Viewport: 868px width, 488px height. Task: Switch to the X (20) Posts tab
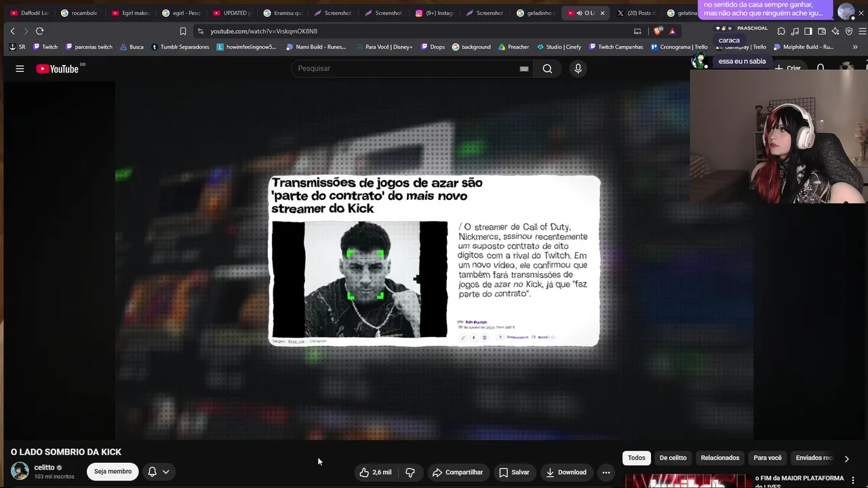tap(637, 13)
